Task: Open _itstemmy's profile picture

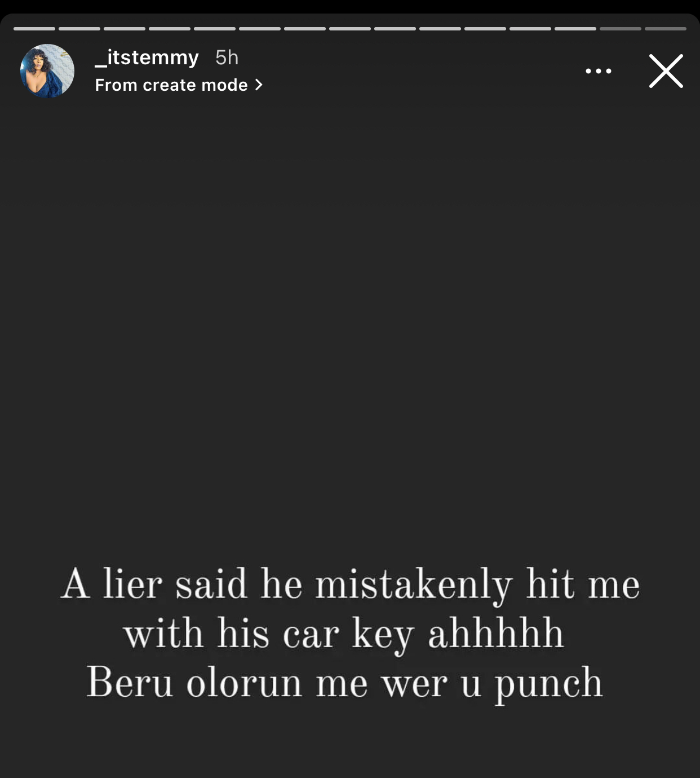Action: click(x=47, y=71)
